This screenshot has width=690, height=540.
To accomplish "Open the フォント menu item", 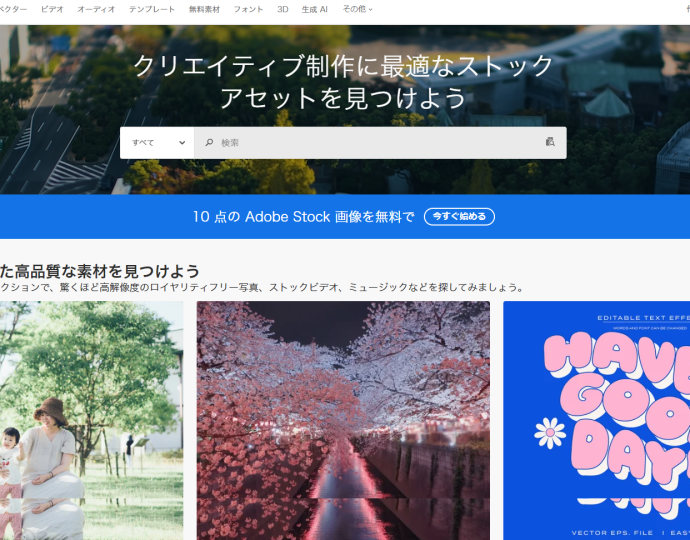I will pos(248,9).
